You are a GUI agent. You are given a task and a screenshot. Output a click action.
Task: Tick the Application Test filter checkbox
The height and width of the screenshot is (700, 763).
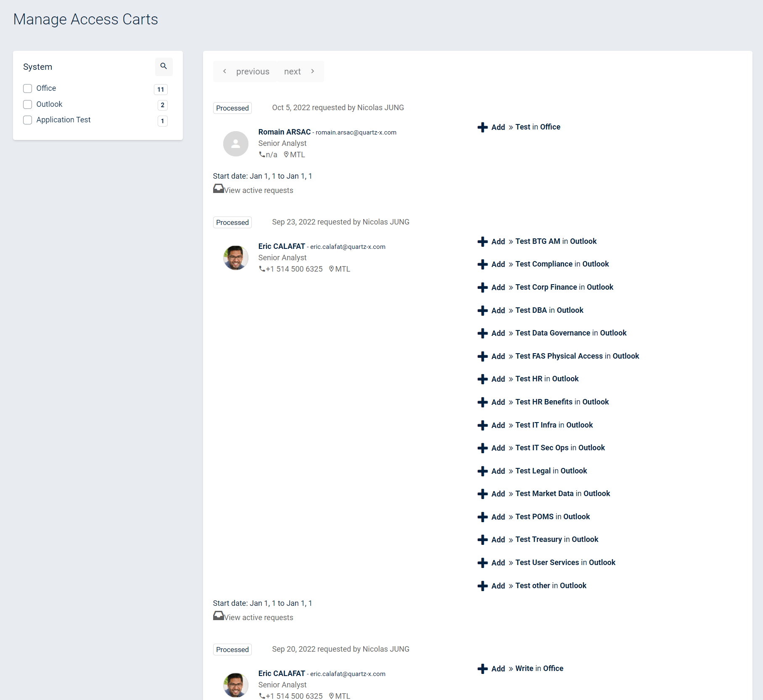(28, 120)
